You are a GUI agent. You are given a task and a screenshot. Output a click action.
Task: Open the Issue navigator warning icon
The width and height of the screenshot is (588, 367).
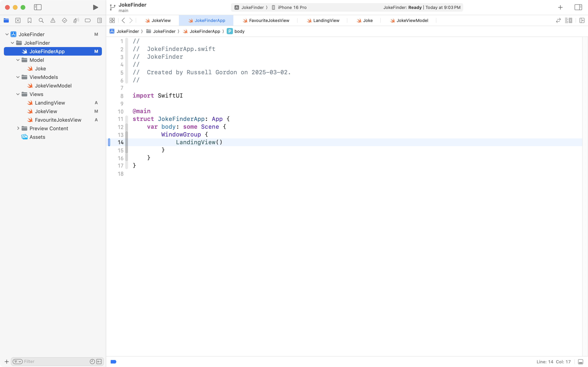tap(53, 21)
